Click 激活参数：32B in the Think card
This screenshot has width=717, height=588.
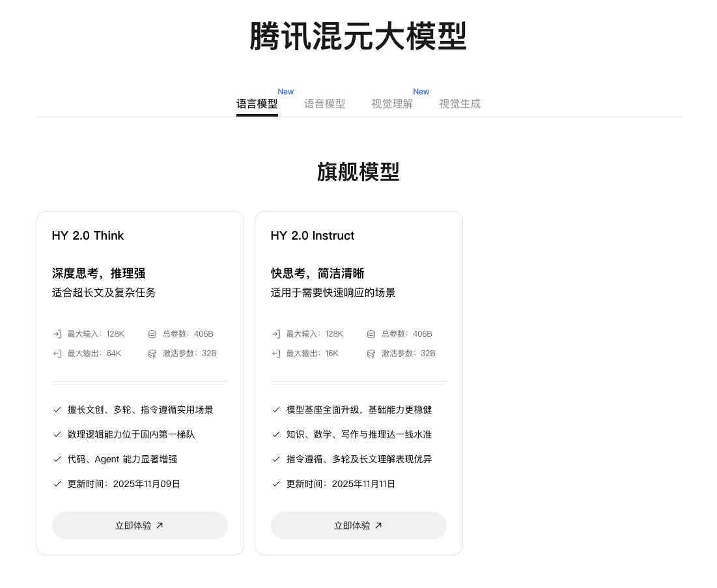tap(190, 354)
